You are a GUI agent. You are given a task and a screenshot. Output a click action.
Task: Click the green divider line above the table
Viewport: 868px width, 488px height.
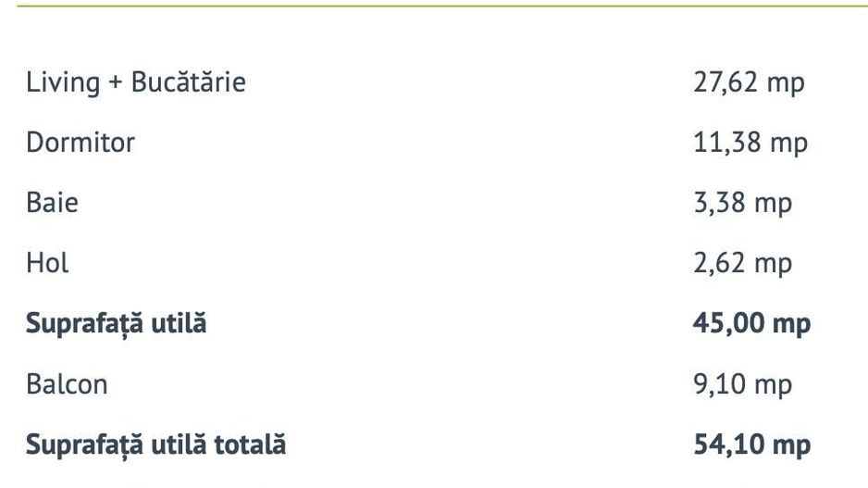(434, 6)
